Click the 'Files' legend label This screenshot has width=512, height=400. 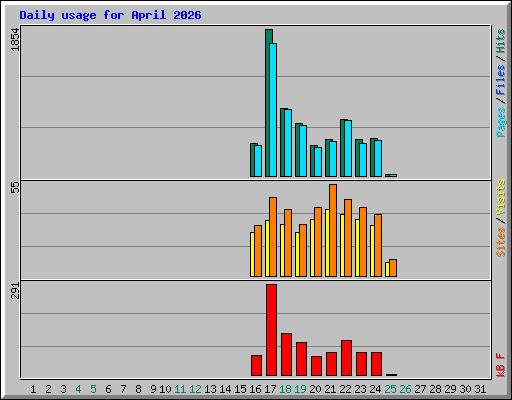click(501, 80)
